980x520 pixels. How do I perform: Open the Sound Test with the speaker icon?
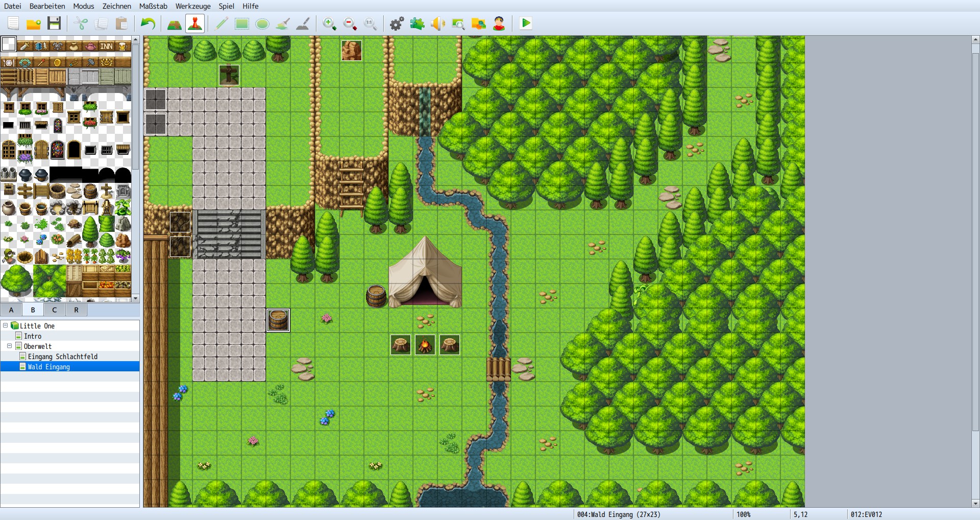437,23
